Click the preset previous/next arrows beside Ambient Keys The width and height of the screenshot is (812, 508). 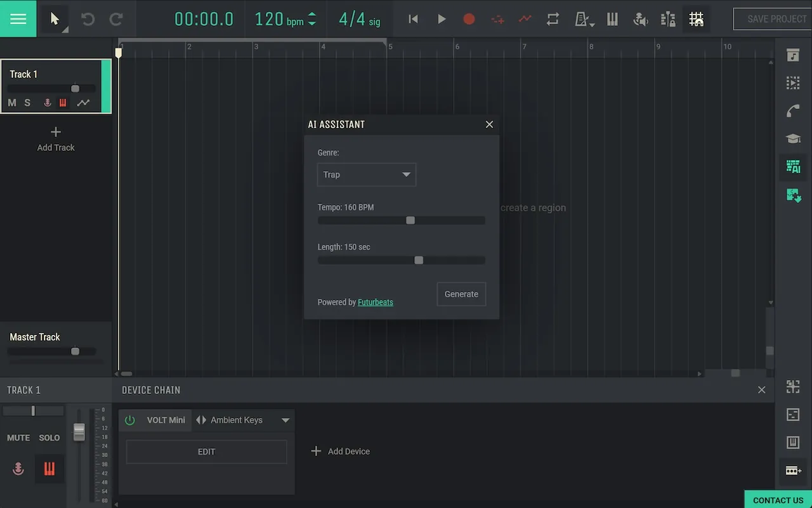tap(201, 420)
